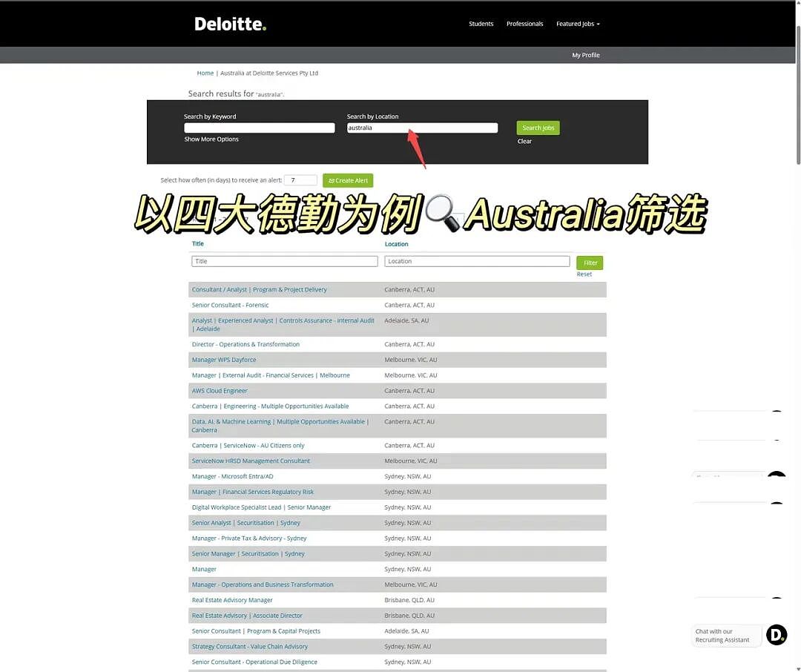This screenshot has width=801, height=672.
Task: Click the Chat with our Recruiting Assistant bubble
Action: pos(725,636)
